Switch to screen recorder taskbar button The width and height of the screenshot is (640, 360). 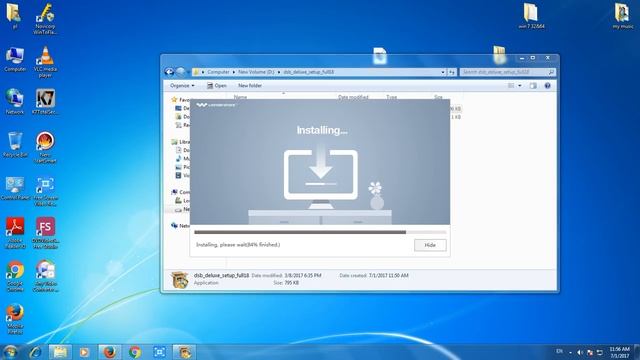160,352
